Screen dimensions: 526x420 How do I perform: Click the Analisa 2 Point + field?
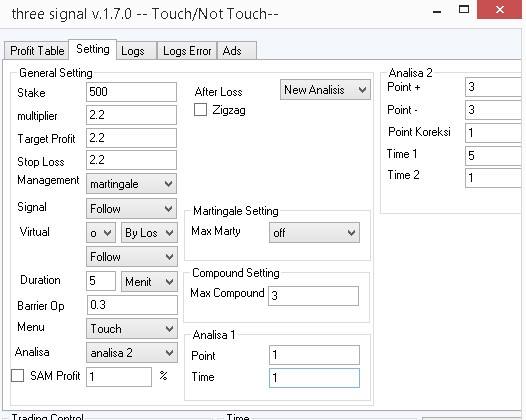[493, 87]
